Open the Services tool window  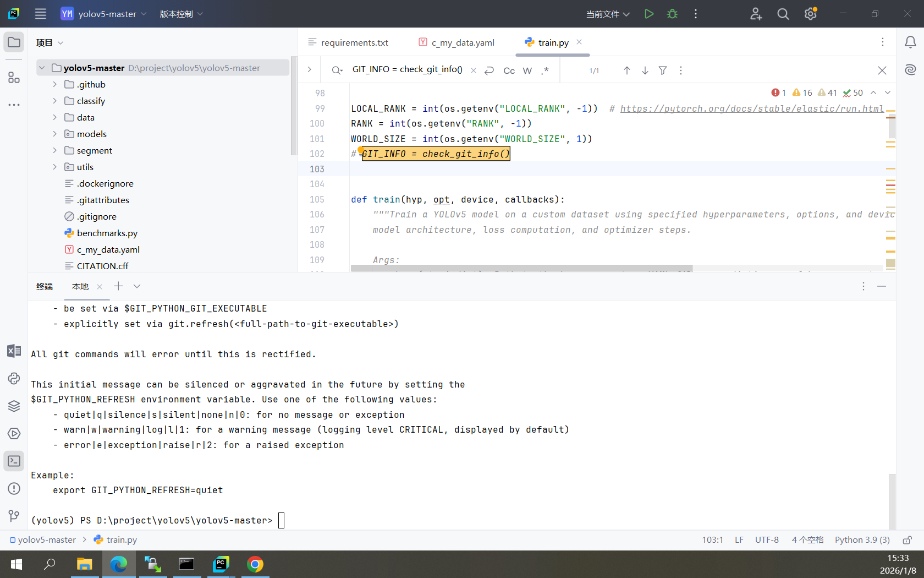click(x=14, y=434)
